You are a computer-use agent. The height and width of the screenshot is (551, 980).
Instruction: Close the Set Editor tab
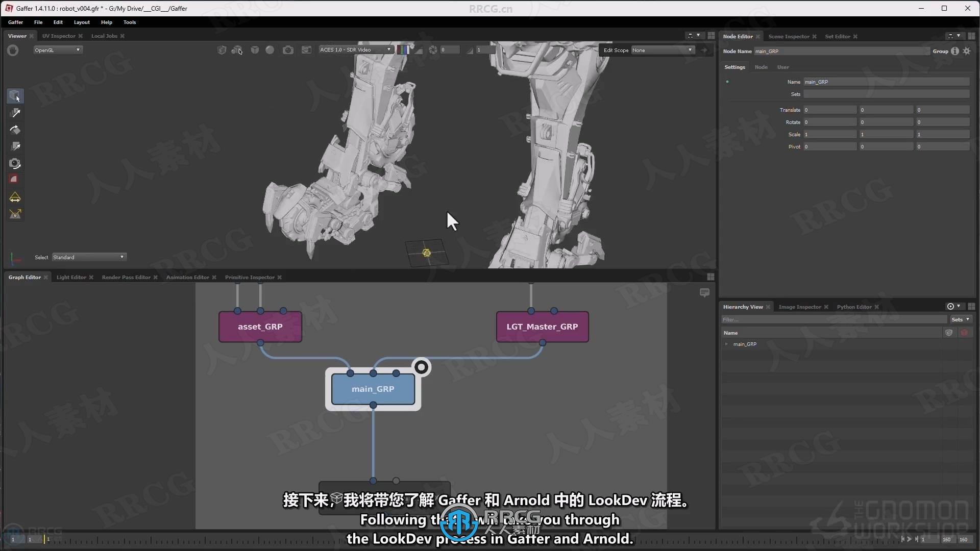click(855, 37)
